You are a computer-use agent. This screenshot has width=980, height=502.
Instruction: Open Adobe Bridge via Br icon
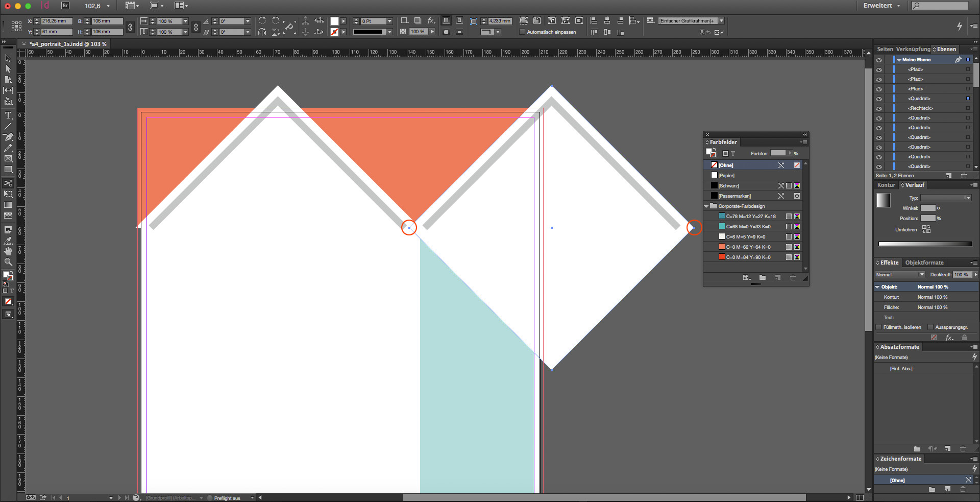[x=65, y=6]
